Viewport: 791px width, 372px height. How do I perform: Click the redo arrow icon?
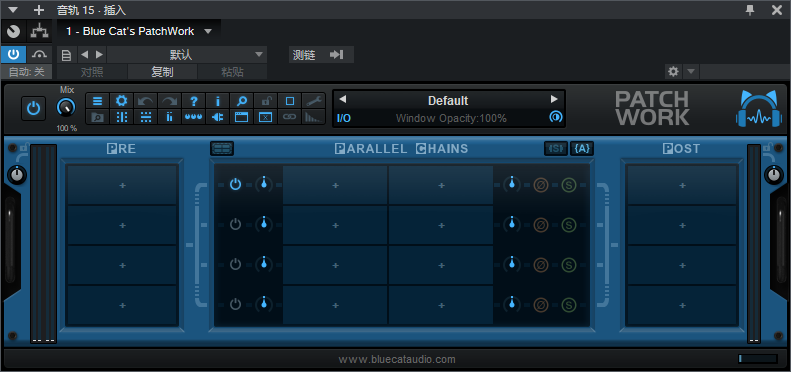170,100
